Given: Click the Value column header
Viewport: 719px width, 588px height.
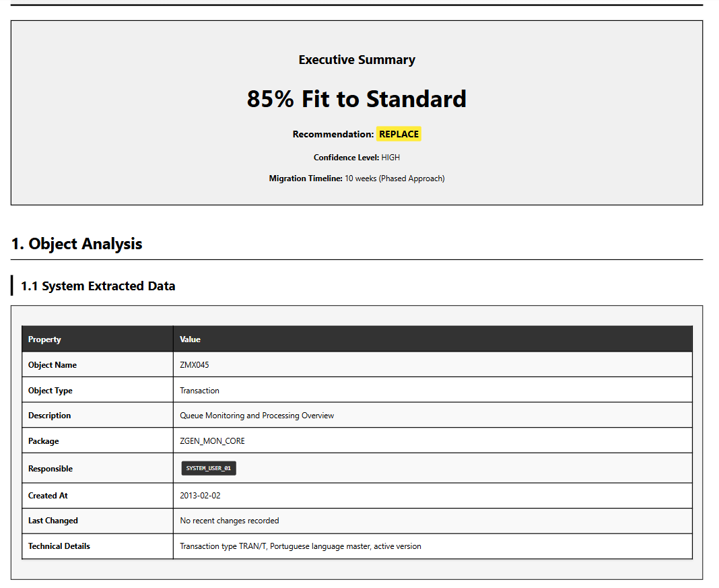Looking at the screenshot, I should click(x=190, y=339).
